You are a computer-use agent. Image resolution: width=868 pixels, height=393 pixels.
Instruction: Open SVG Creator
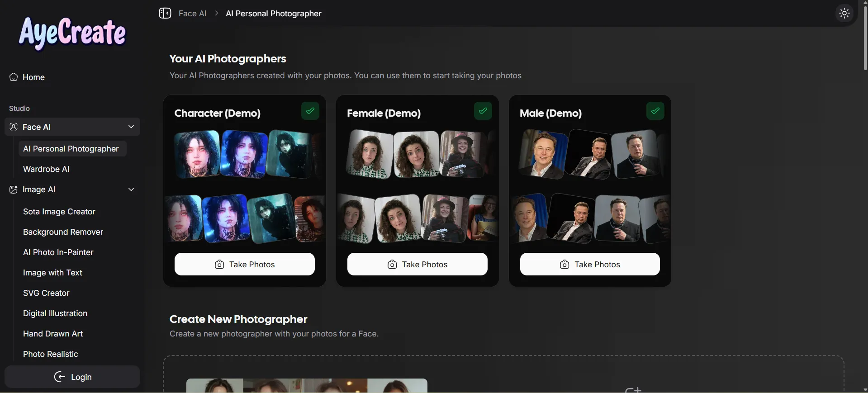click(x=46, y=293)
